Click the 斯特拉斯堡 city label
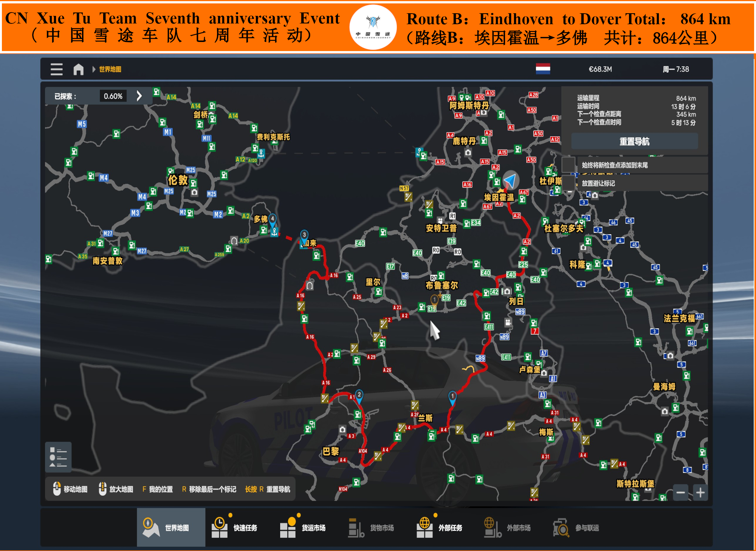Viewport: 756px width, 551px height. click(635, 483)
